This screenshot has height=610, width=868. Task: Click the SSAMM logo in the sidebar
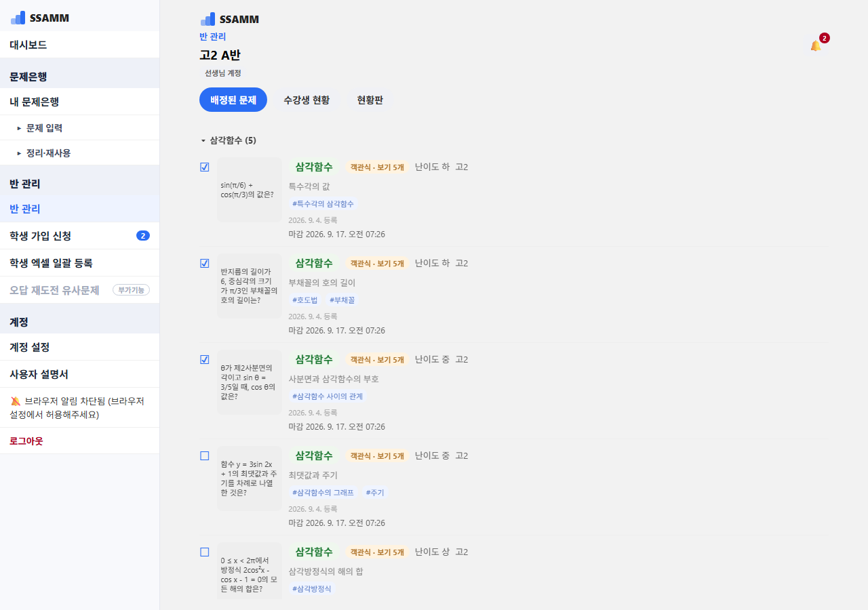(40, 18)
